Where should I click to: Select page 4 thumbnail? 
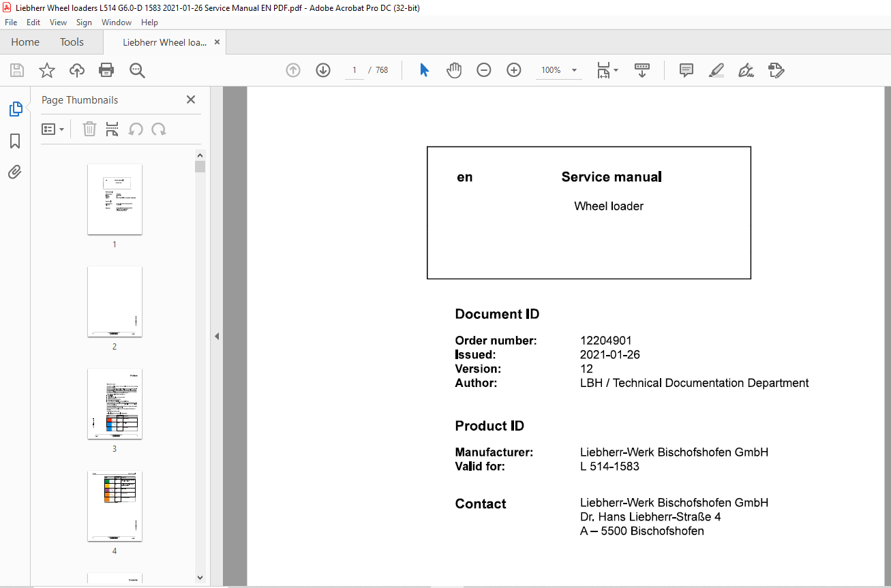[115, 506]
